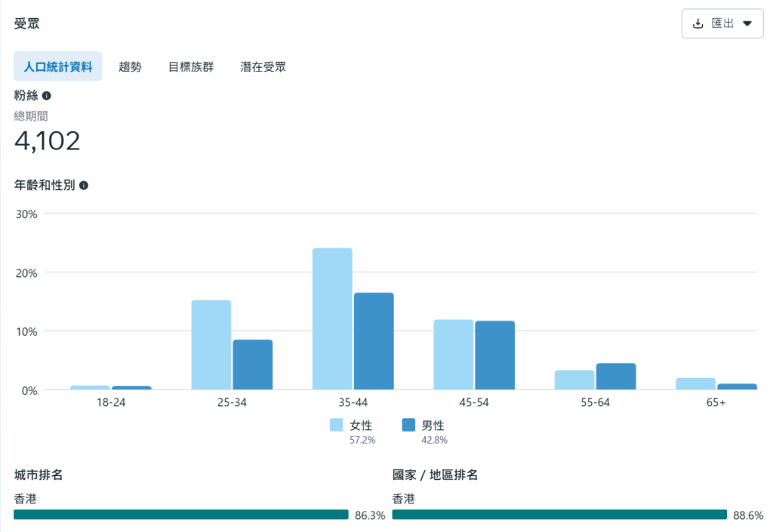
Task: Select the male bar for ages 35-44
Action: [374, 341]
